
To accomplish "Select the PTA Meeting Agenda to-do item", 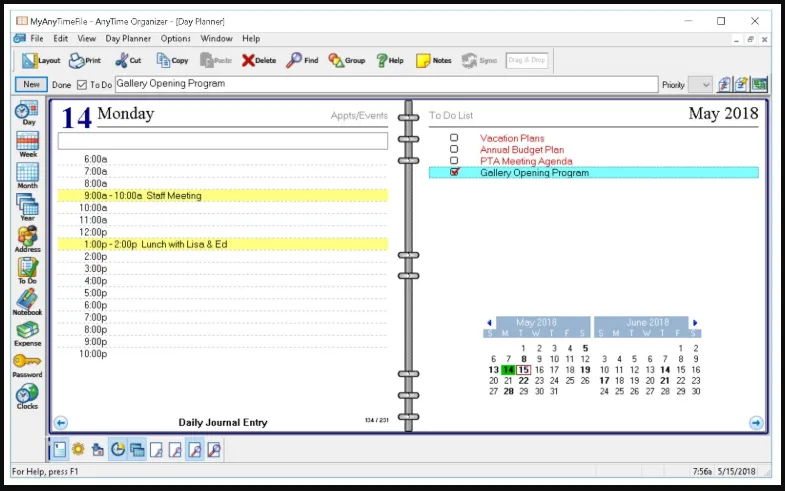I will [526, 161].
